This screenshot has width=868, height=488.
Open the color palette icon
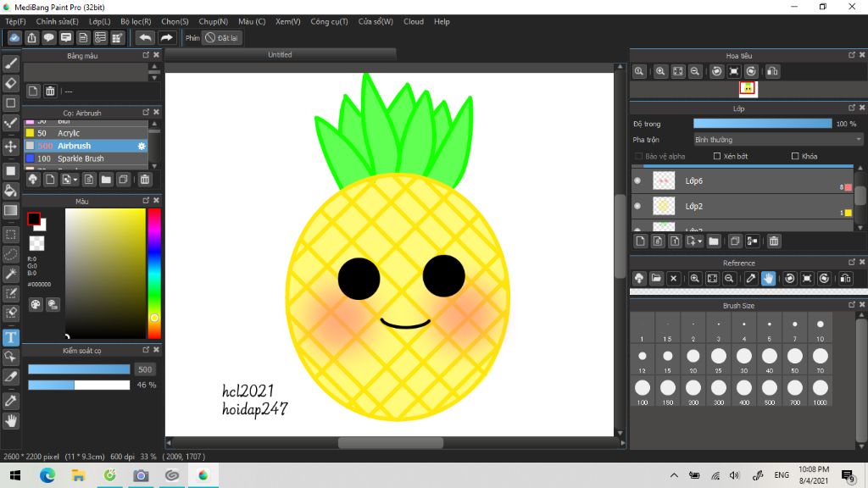point(36,304)
